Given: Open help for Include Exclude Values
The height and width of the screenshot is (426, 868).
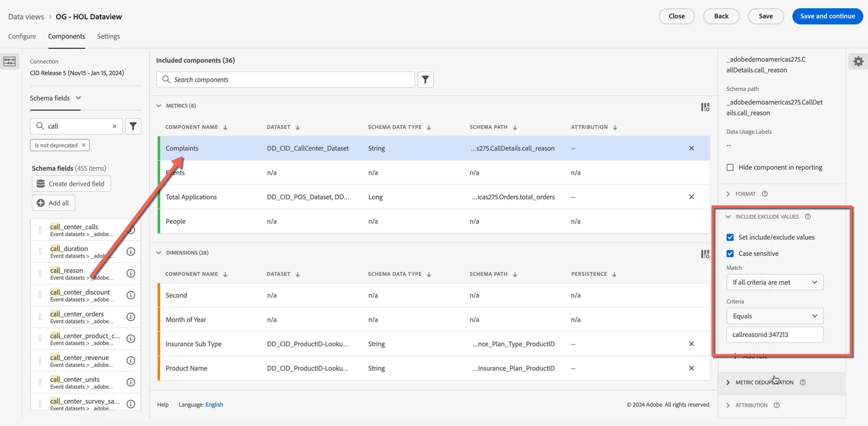Looking at the screenshot, I should [808, 217].
